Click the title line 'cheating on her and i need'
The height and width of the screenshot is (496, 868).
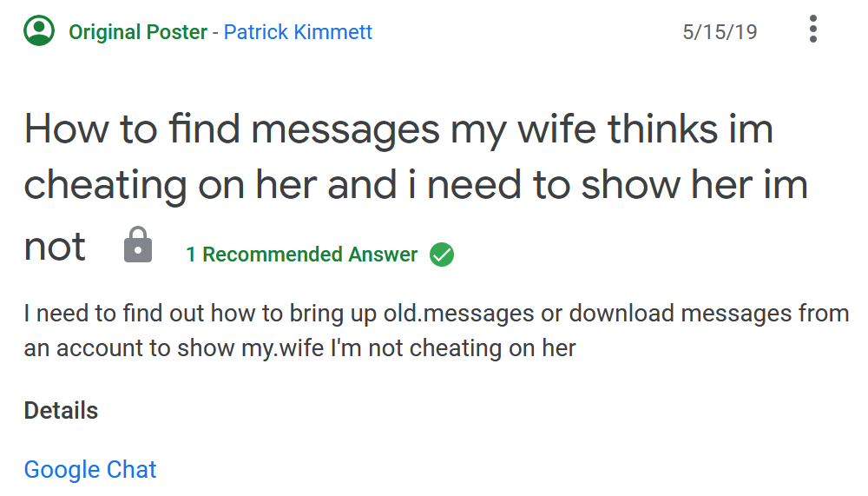point(417,186)
